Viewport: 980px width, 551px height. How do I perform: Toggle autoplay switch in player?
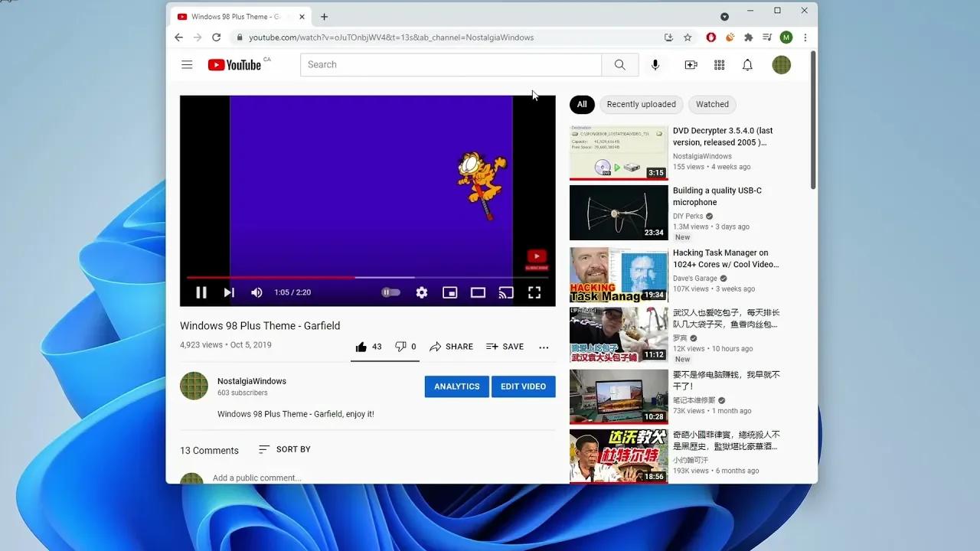click(x=390, y=292)
